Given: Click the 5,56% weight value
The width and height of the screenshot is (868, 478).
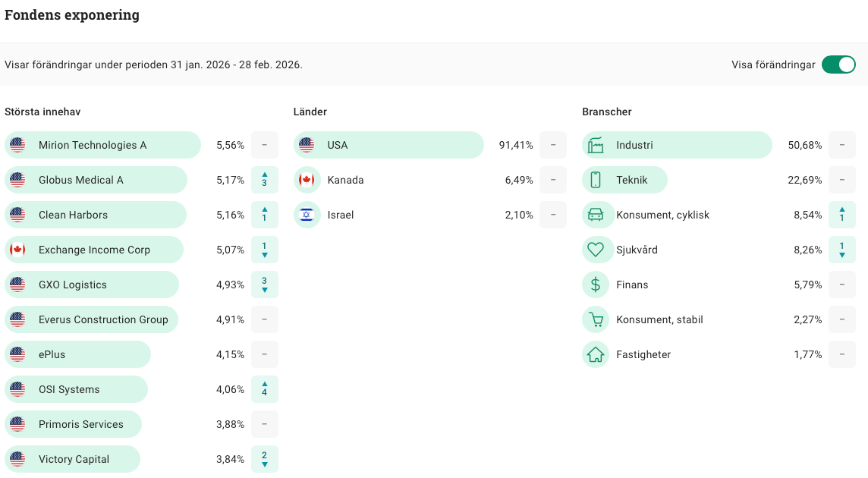Looking at the screenshot, I should click(x=231, y=145).
